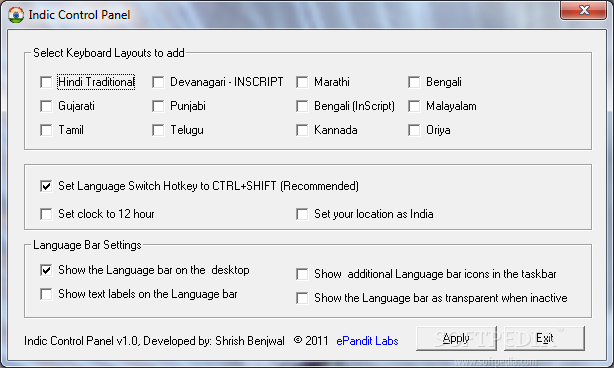The width and height of the screenshot is (614, 368).
Task: Close the Indic Control Panel window
Action: 583,10
